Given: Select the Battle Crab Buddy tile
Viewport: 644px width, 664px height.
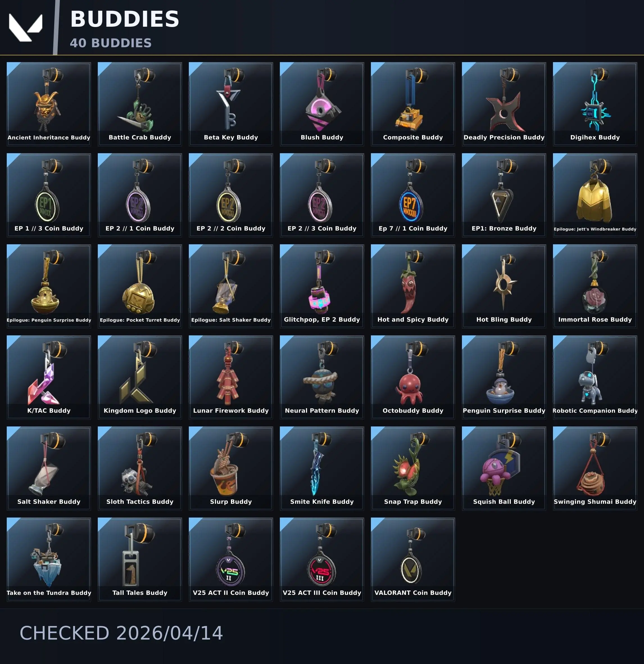Looking at the screenshot, I should click(140, 104).
